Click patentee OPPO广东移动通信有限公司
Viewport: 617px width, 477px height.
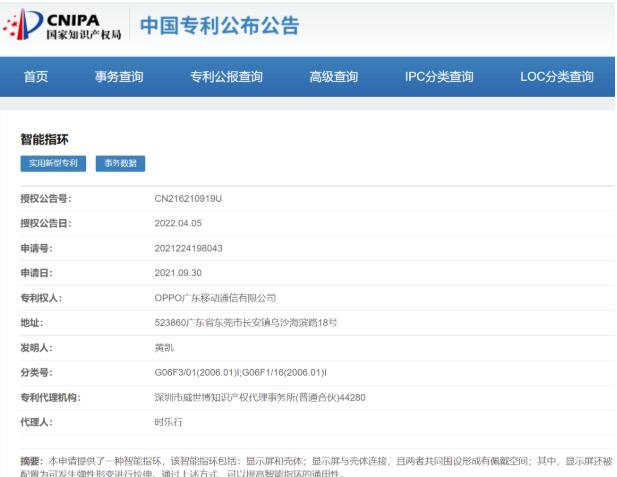(215, 298)
